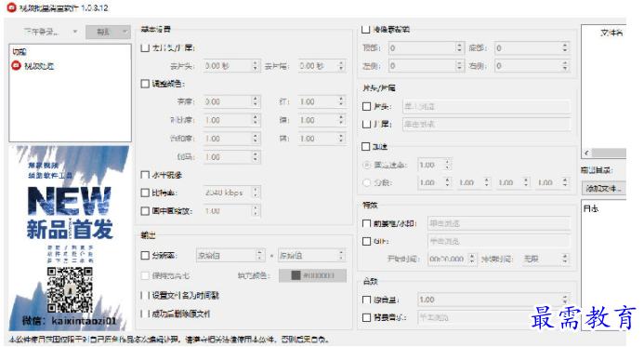Click the 左侧 crop value field
This screenshot has height=347, width=644.
[x=426, y=66]
